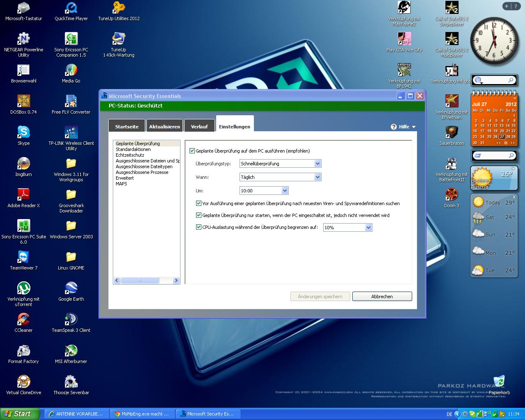Viewport: 525px width, 420px height.
Task: Open DOSBox 0.74 desktop icon
Action: (x=23, y=101)
